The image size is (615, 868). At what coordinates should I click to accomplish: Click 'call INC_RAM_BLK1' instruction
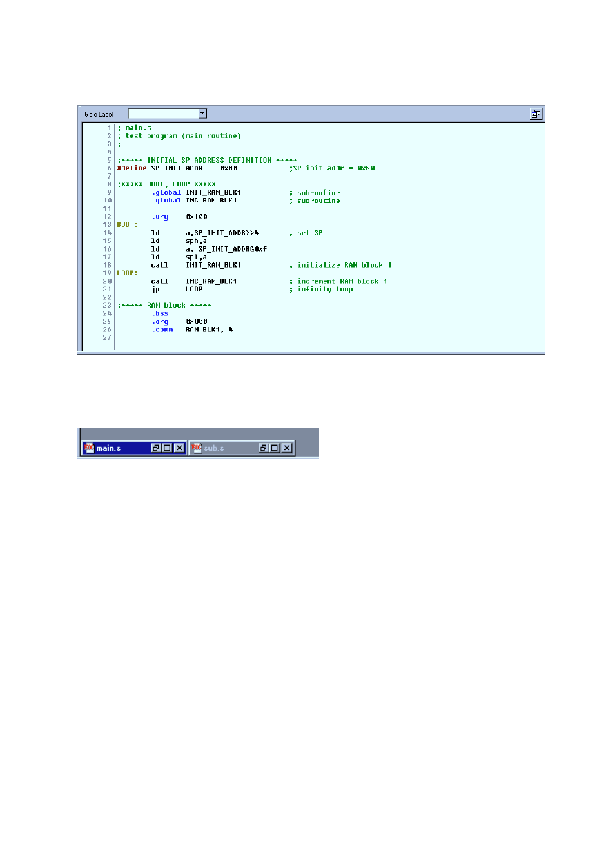point(194,281)
